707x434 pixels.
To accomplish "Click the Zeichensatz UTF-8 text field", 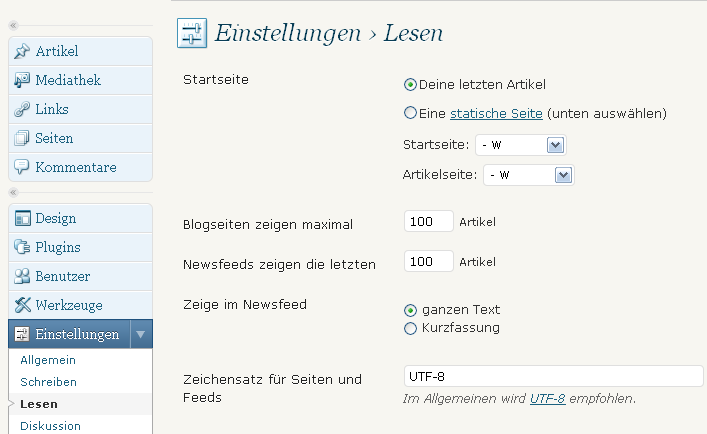I will click(x=553, y=377).
